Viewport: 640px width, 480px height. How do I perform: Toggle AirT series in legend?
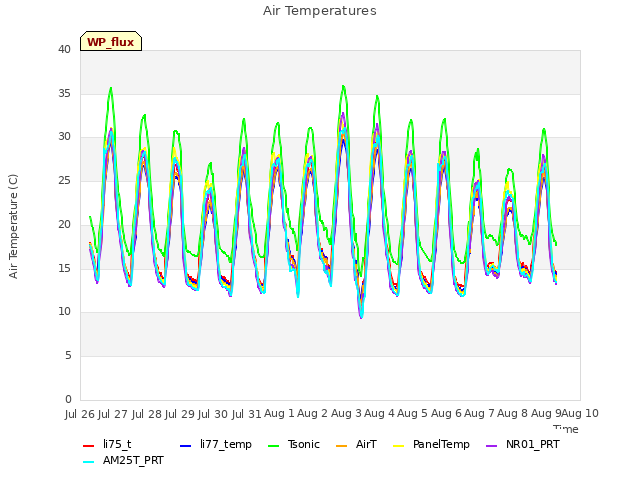point(356,444)
